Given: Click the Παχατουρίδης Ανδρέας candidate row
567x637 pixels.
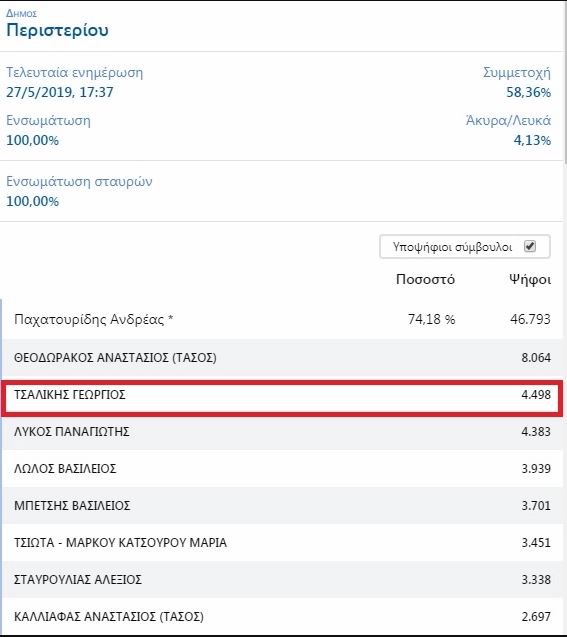Looking at the screenshot, I should click(282, 319).
